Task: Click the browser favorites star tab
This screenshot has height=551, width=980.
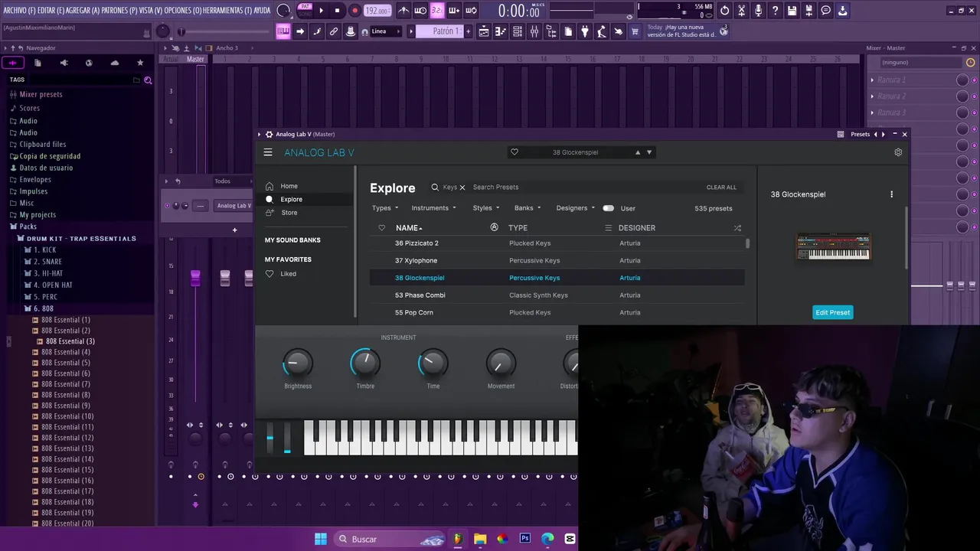Action: click(x=140, y=63)
